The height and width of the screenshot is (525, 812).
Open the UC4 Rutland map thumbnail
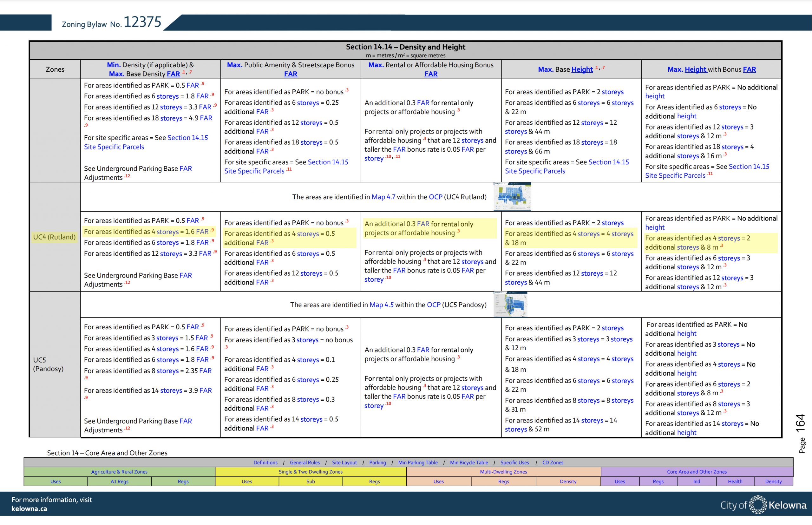pyautogui.click(x=512, y=196)
